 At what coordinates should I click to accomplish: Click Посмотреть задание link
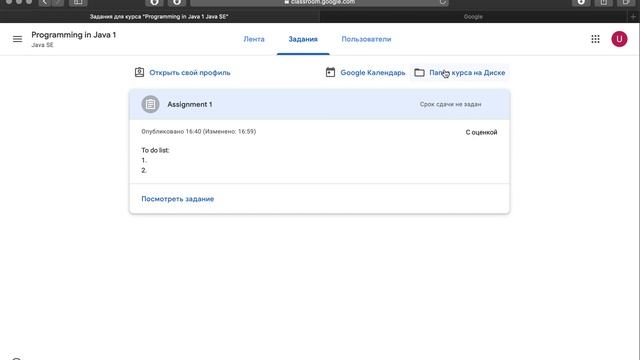point(178,199)
